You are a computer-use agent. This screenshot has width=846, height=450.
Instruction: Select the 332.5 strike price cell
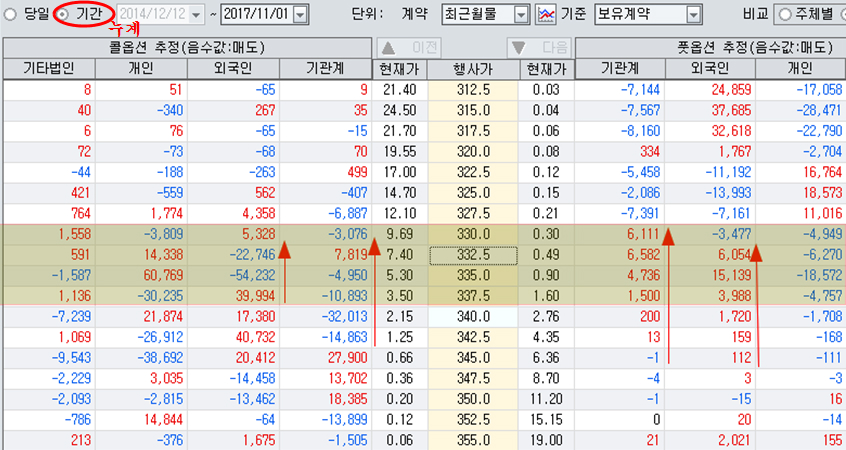[473, 255]
